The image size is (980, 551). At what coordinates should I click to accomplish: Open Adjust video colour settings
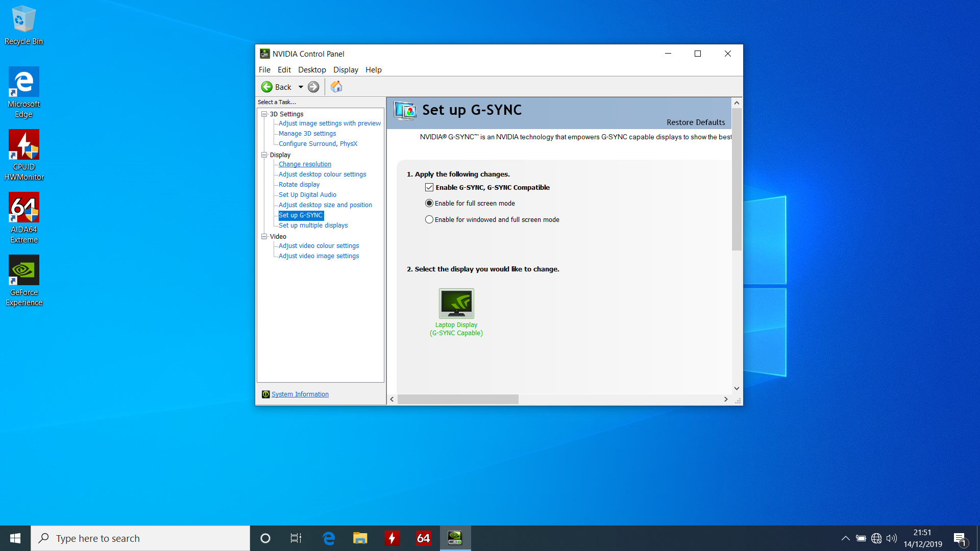coord(319,246)
